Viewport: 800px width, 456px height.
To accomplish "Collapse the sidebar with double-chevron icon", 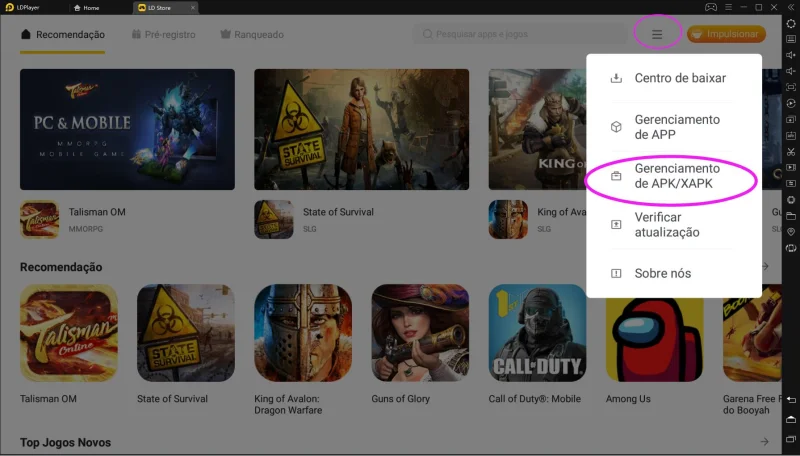I will coord(791,7).
